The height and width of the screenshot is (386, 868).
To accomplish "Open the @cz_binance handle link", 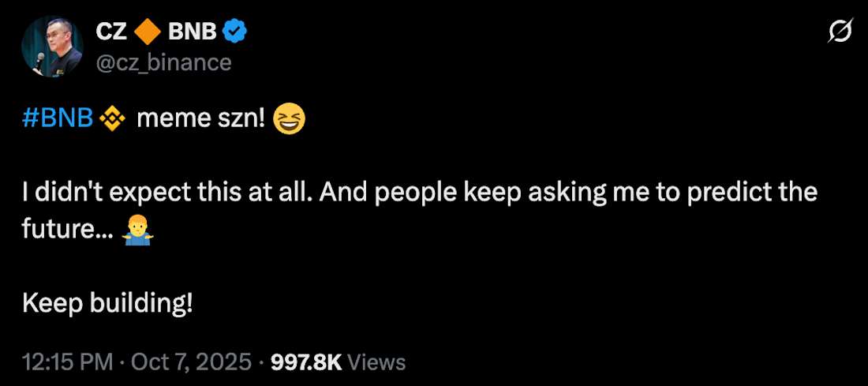I will (163, 62).
